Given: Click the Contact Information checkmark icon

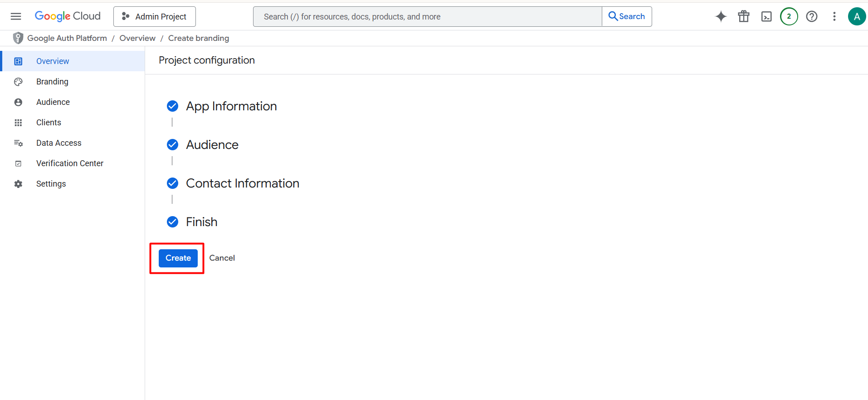Looking at the screenshot, I should click(x=172, y=183).
